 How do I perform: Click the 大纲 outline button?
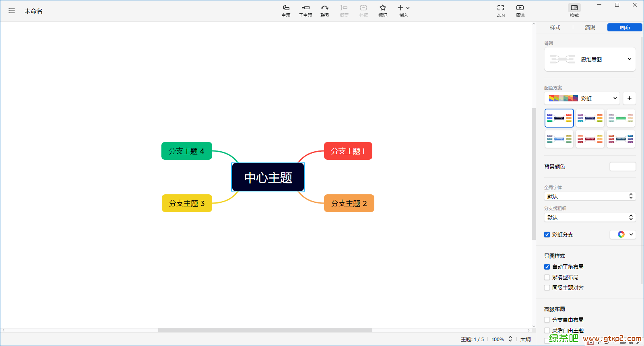pyautogui.click(x=525, y=339)
